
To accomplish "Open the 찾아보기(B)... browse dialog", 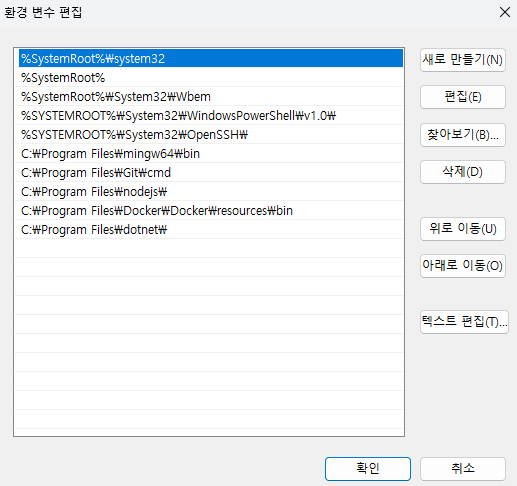I will pos(463,135).
